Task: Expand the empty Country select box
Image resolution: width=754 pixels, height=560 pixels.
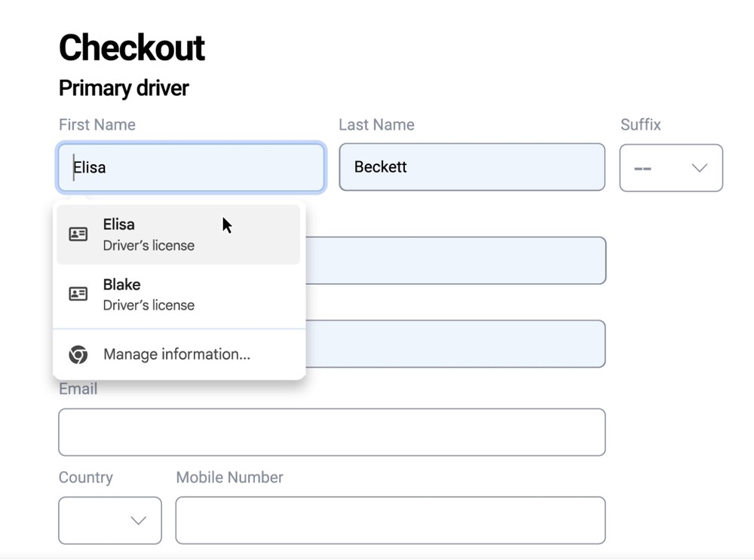Action: pos(109,521)
